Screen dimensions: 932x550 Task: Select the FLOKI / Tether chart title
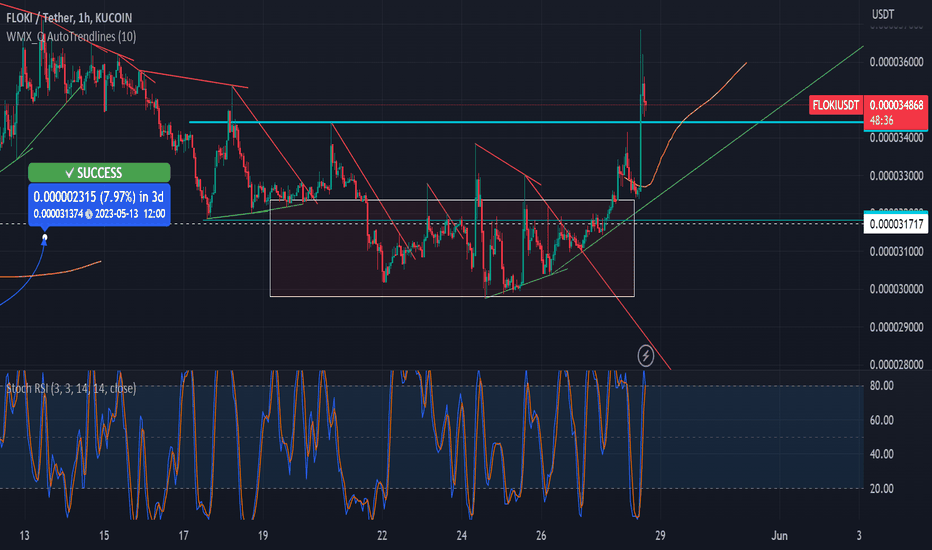69,18
